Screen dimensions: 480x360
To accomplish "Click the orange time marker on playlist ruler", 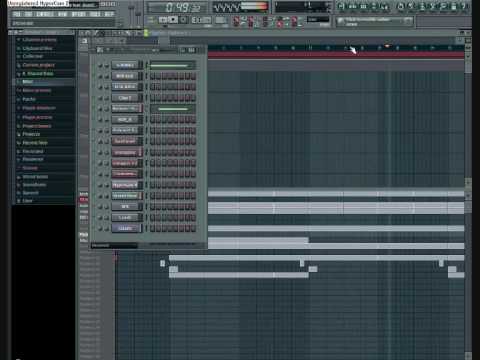I will pyautogui.click(x=387, y=46).
